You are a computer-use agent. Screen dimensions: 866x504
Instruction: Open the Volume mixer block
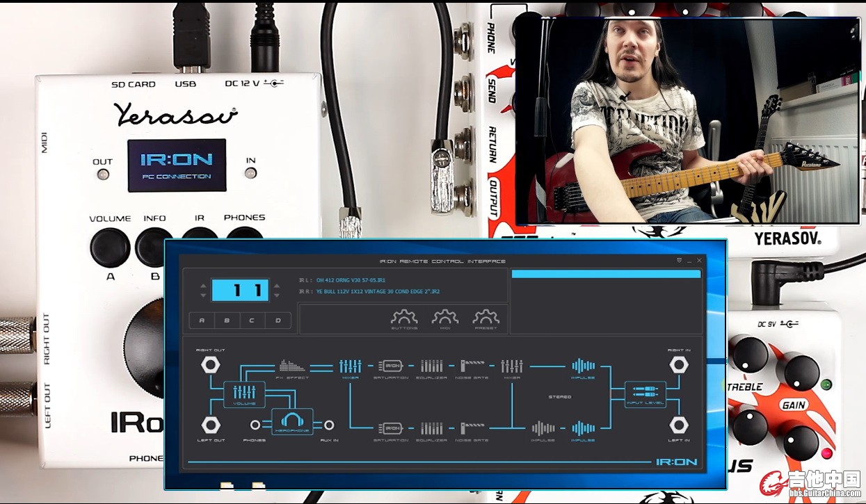click(x=244, y=393)
